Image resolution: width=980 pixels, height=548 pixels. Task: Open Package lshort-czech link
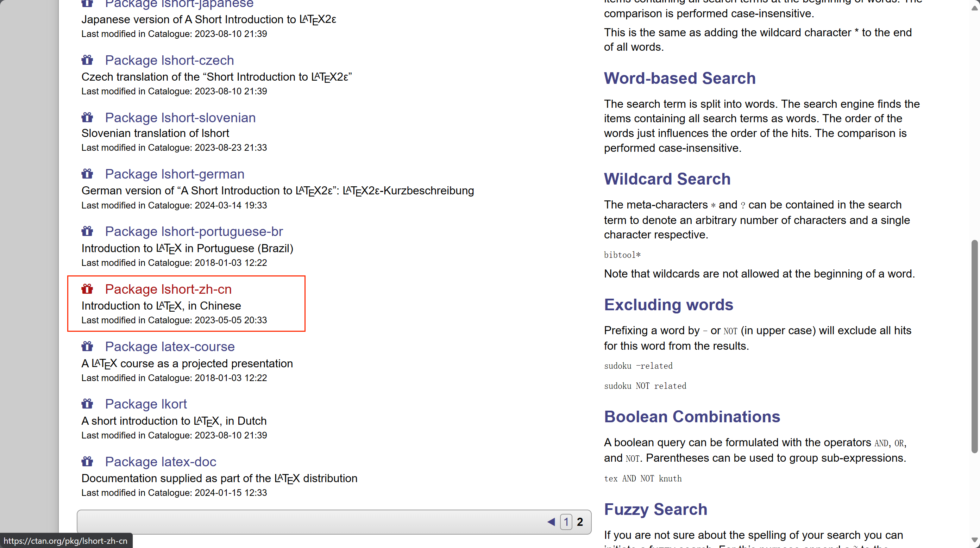pos(169,60)
